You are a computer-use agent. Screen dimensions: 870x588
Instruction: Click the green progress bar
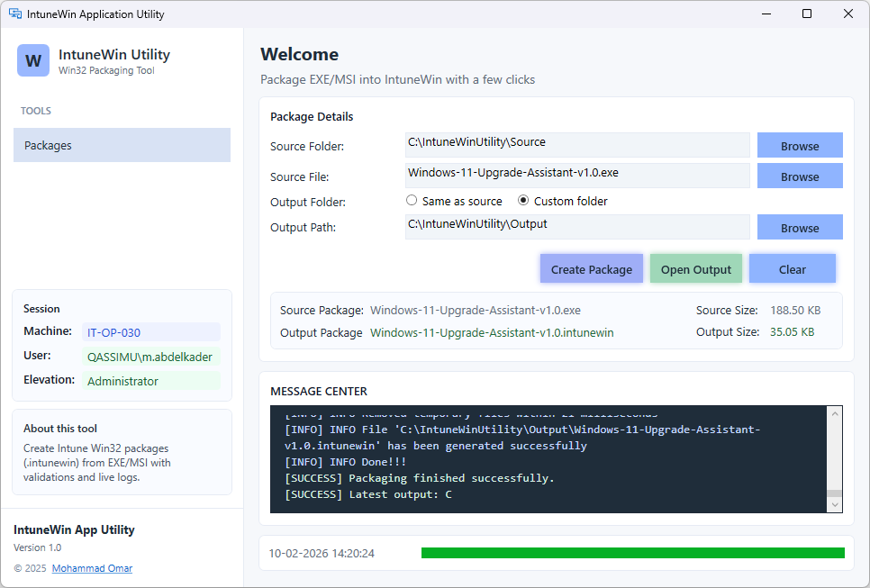coord(633,553)
